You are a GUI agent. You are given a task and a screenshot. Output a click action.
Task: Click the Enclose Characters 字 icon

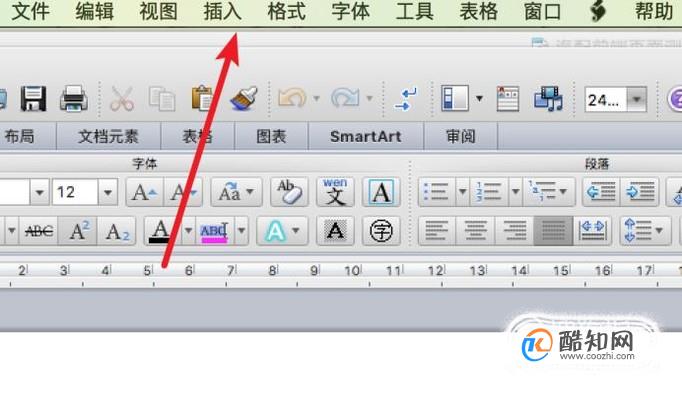click(x=381, y=231)
